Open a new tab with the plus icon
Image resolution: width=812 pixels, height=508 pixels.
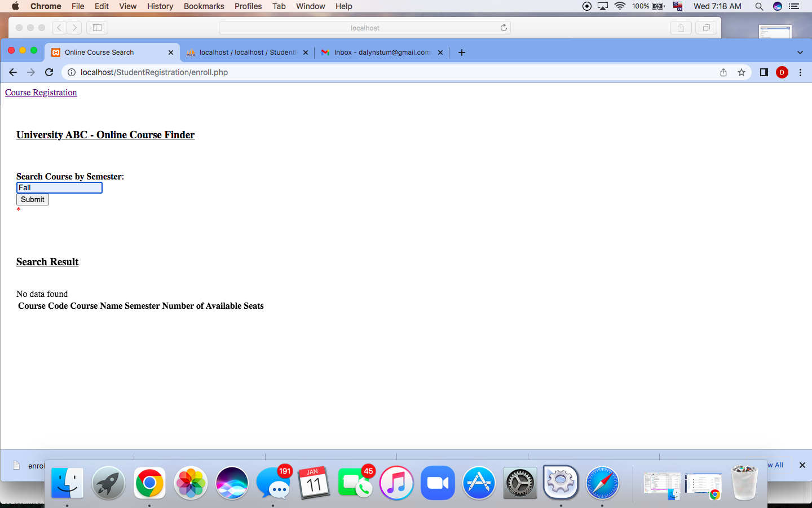pyautogui.click(x=461, y=52)
